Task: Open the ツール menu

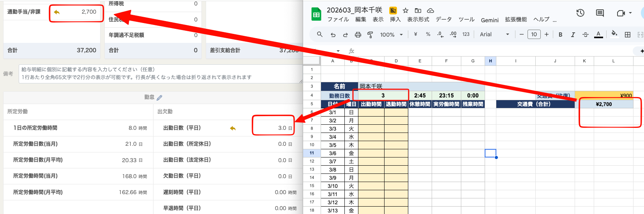Action: coord(466,19)
